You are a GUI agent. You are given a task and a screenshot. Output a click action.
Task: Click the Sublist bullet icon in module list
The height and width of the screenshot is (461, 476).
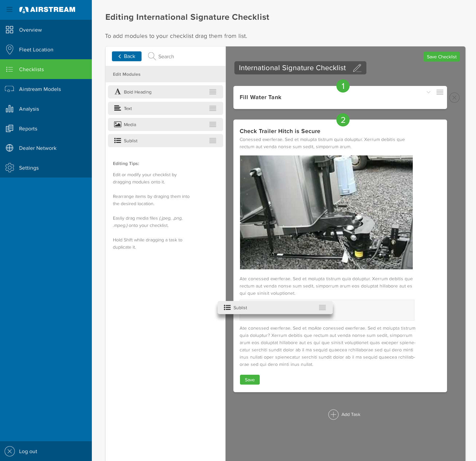[x=118, y=141]
